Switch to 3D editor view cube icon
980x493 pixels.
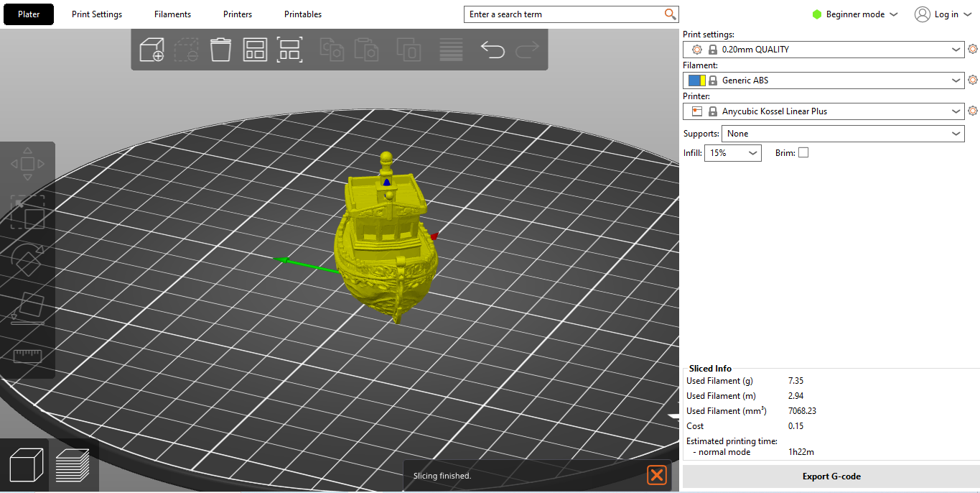click(x=26, y=465)
